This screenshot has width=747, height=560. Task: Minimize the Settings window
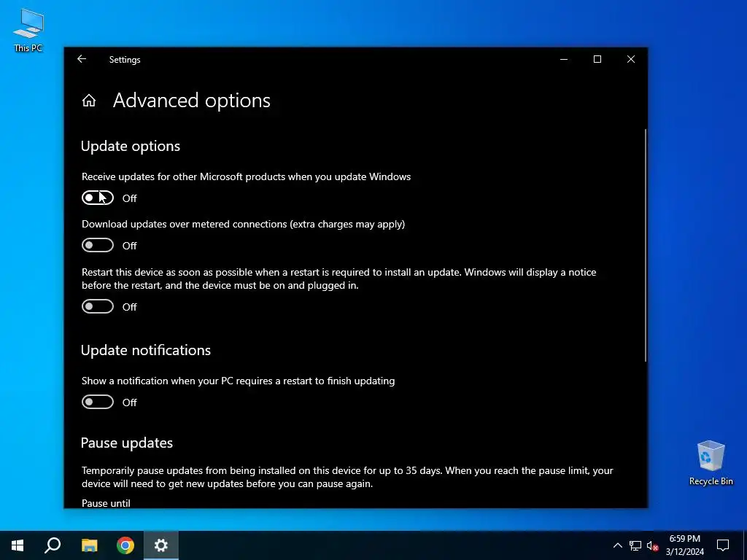564,59
